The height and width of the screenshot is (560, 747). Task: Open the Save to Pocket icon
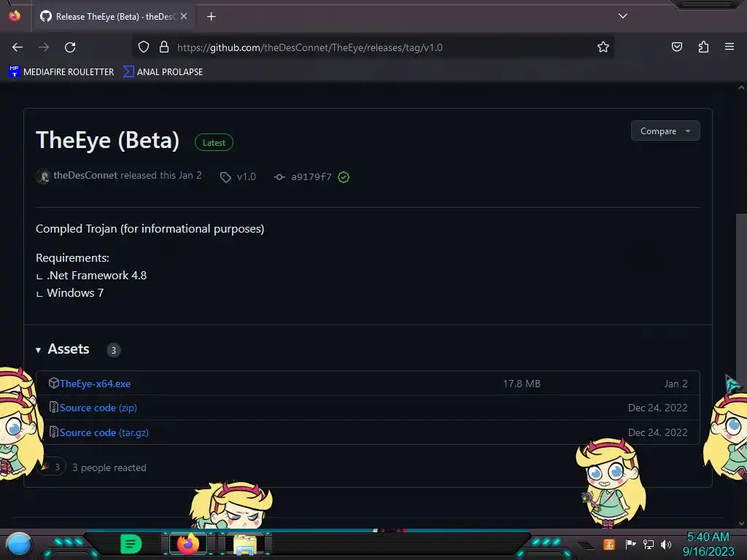676,47
